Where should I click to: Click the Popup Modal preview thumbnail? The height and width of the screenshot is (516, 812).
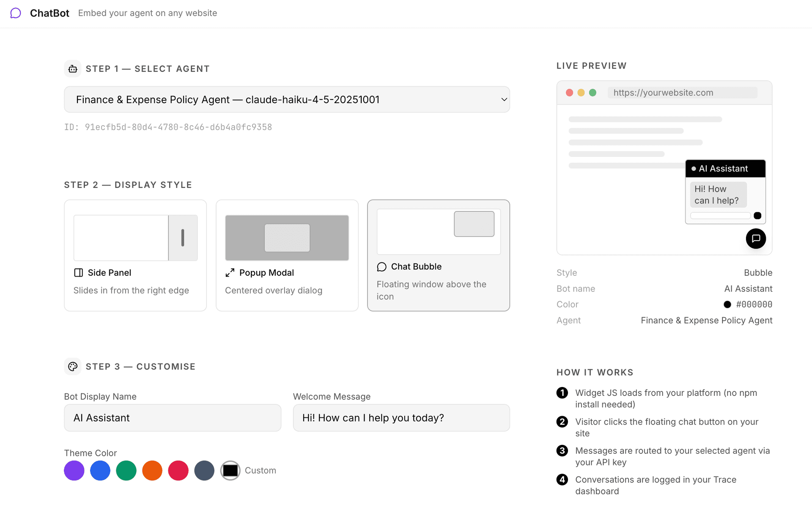tap(287, 238)
